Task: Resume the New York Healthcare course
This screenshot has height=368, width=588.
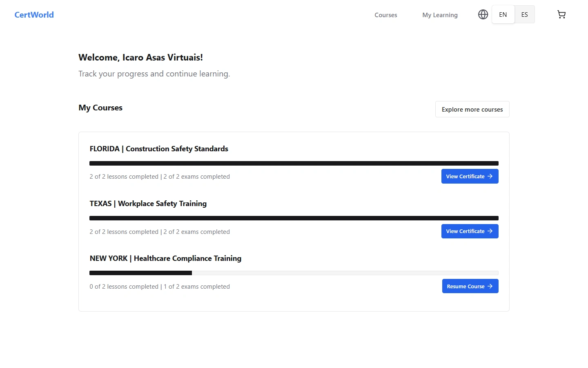Action: click(466, 286)
